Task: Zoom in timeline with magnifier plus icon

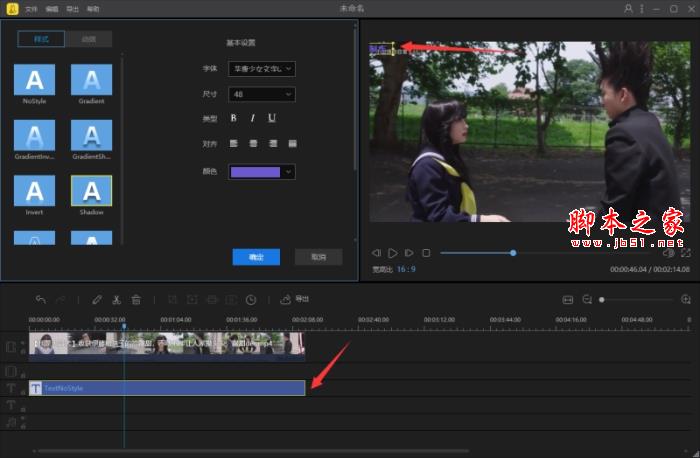Action: [685, 299]
